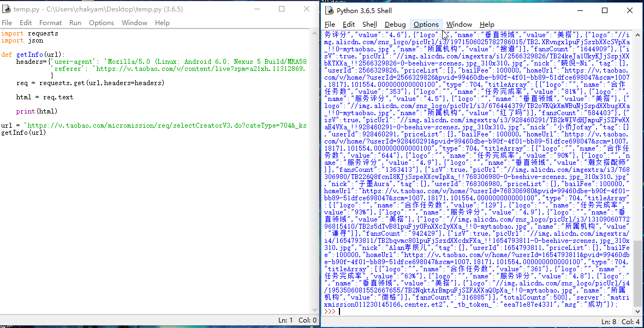
Task: Click the Python Shell title bar icon
Action: click(330, 10)
